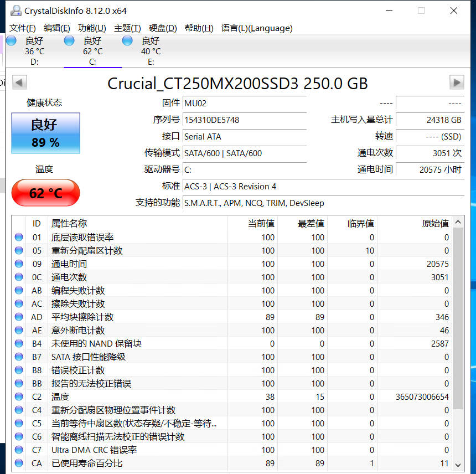Click status orb of attribute CA row
Image resolution: width=476 pixels, height=474 pixels.
19,463
